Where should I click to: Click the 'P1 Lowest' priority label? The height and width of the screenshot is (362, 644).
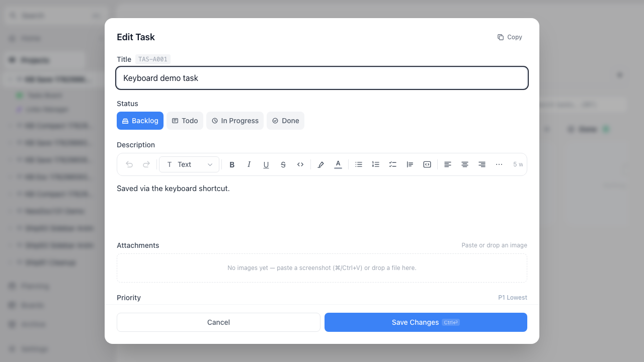pos(513,298)
